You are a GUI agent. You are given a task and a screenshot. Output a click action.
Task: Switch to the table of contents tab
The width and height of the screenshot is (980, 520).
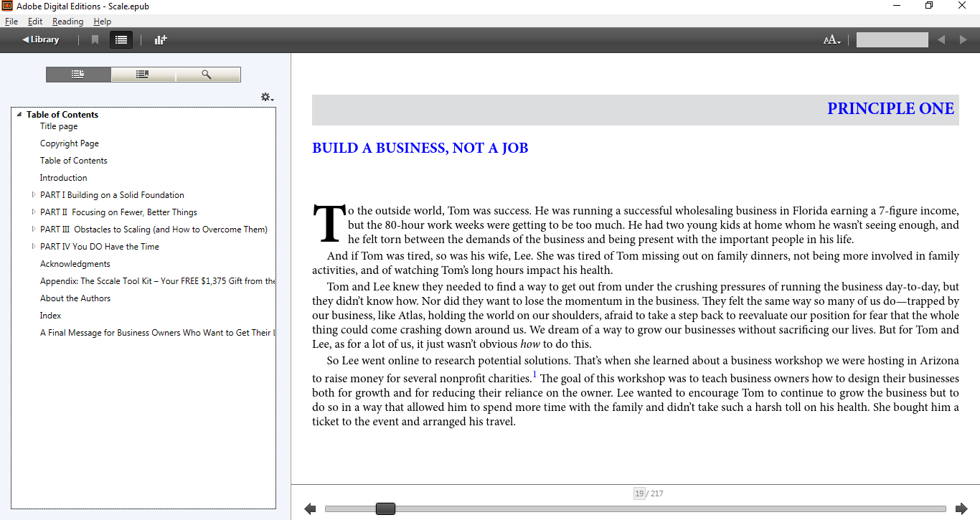pyautogui.click(x=78, y=75)
